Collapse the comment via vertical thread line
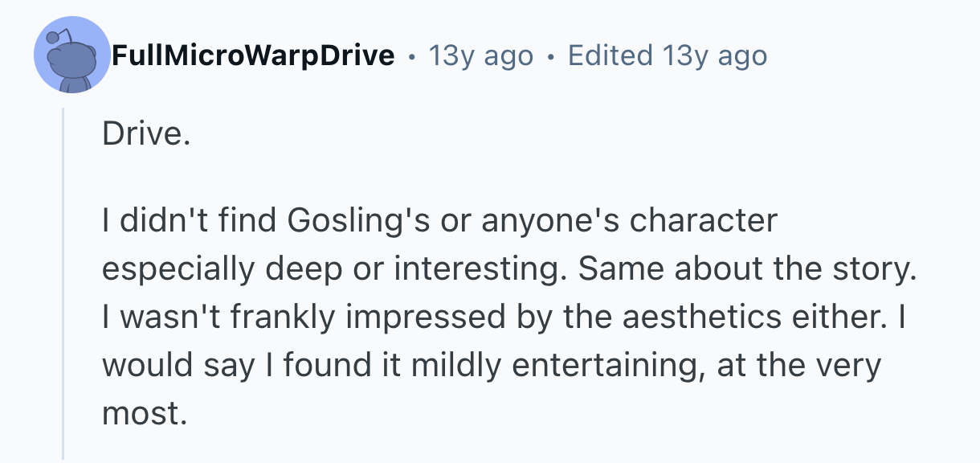Screen dimensions: 980x463 (63, 281)
